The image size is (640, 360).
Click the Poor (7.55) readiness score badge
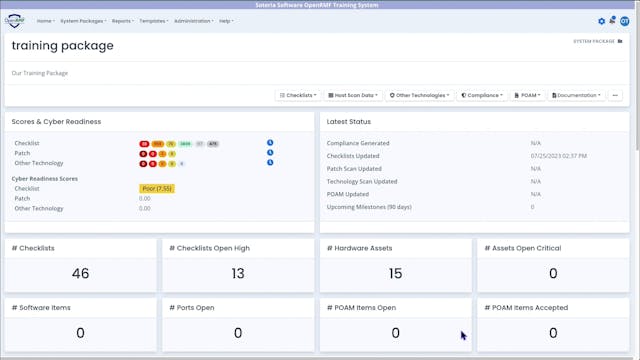point(157,189)
